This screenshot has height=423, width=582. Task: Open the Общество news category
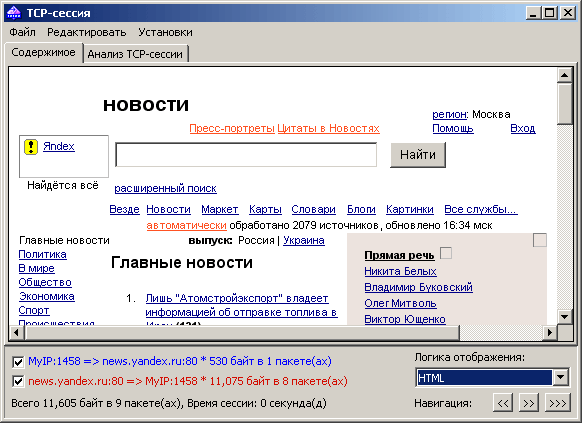coord(45,282)
